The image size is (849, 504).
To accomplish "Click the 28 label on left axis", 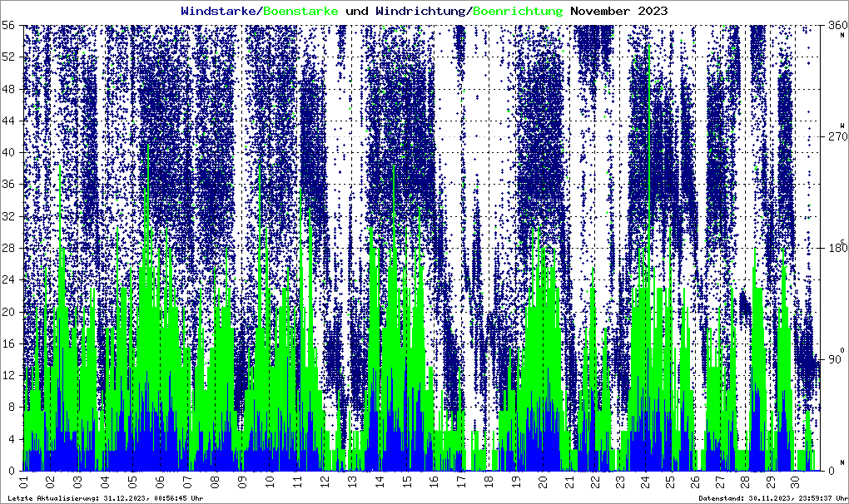I will 10,248.
